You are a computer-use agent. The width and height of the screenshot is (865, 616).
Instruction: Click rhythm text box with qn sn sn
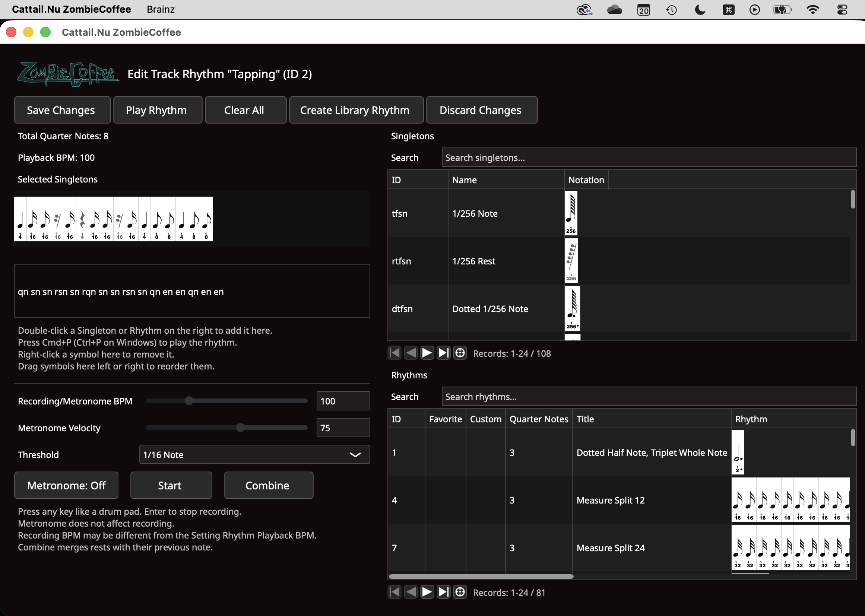(192, 291)
